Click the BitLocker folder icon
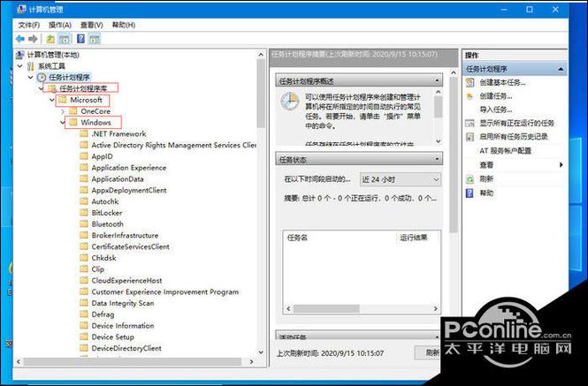Image resolution: width=588 pixels, height=386 pixels. 84,213
